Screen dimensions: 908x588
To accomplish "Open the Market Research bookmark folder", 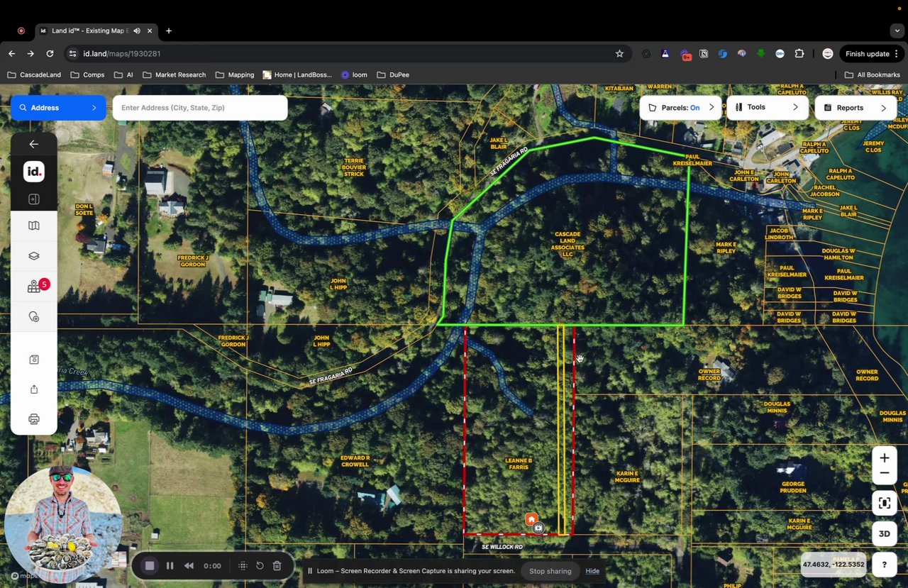I will 174,74.
